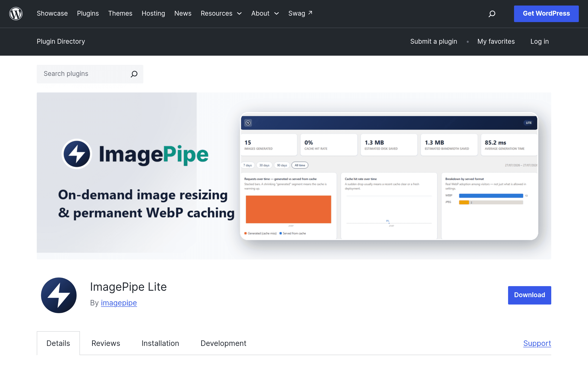Navigate to Hosting

(153, 13)
